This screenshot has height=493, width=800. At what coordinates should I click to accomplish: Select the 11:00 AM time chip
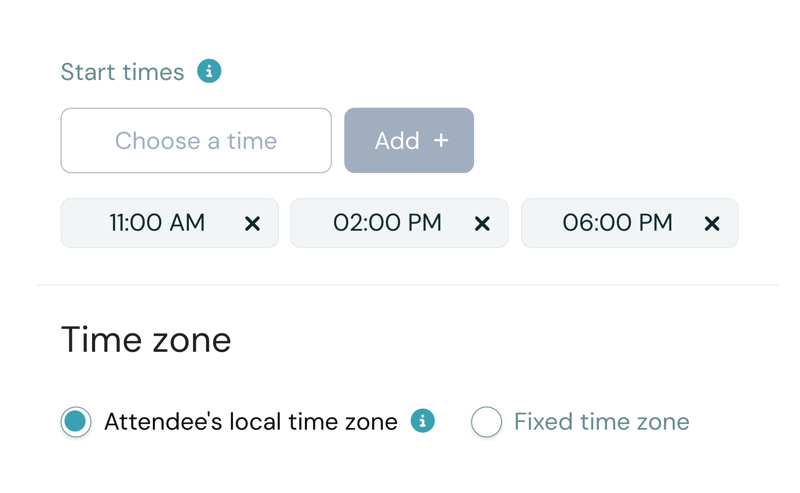pyautogui.click(x=157, y=223)
